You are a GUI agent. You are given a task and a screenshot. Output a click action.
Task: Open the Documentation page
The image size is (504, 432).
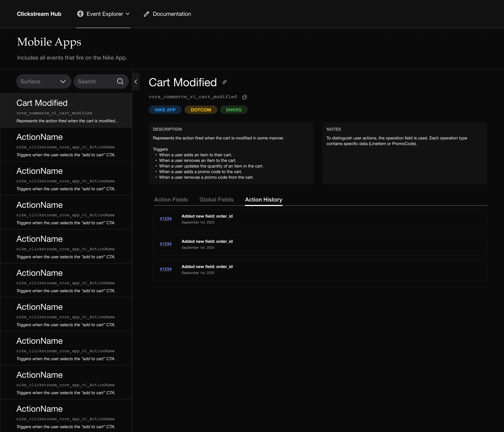(x=172, y=14)
